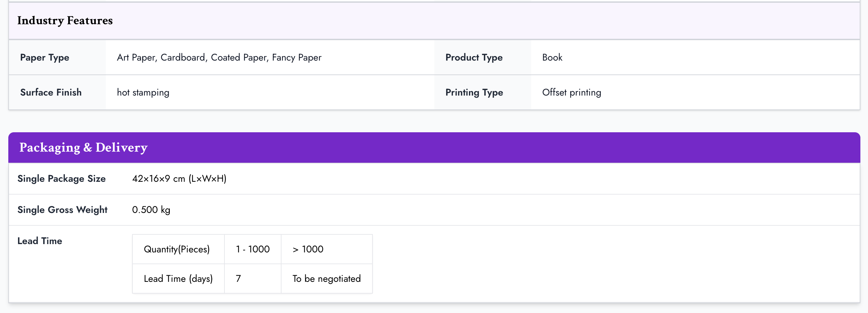
Task: Select the Paper Type label
Action: point(45,57)
